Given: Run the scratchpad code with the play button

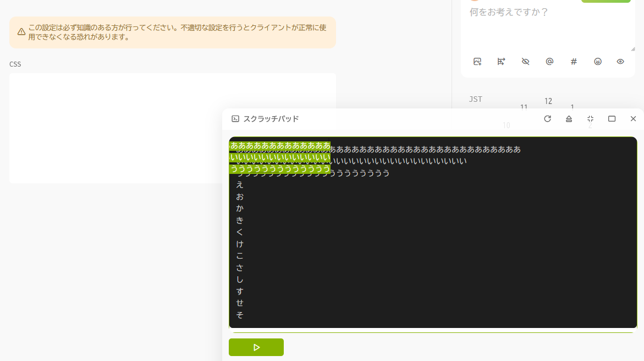Looking at the screenshot, I should 256,347.
